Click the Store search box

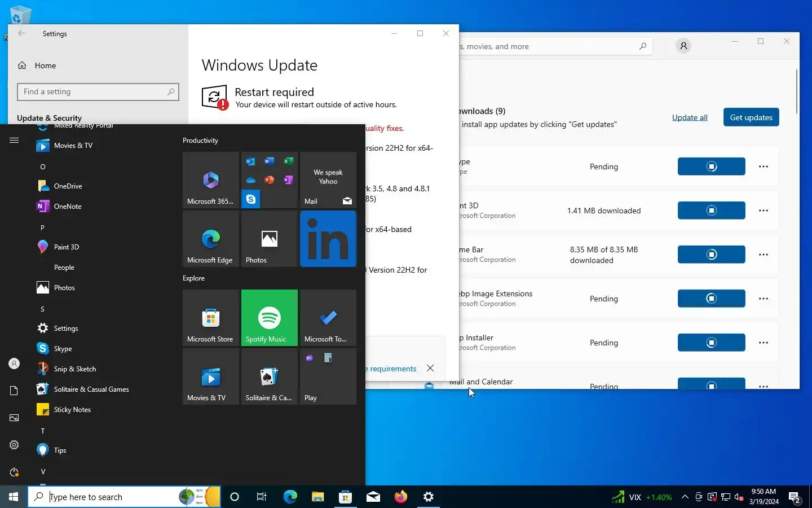coord(555,46)
